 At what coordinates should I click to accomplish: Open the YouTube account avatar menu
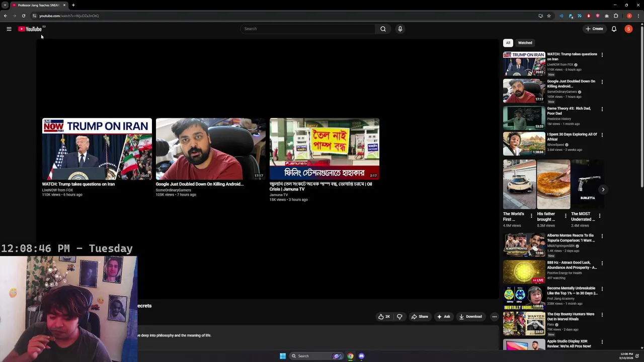(628, 29)
